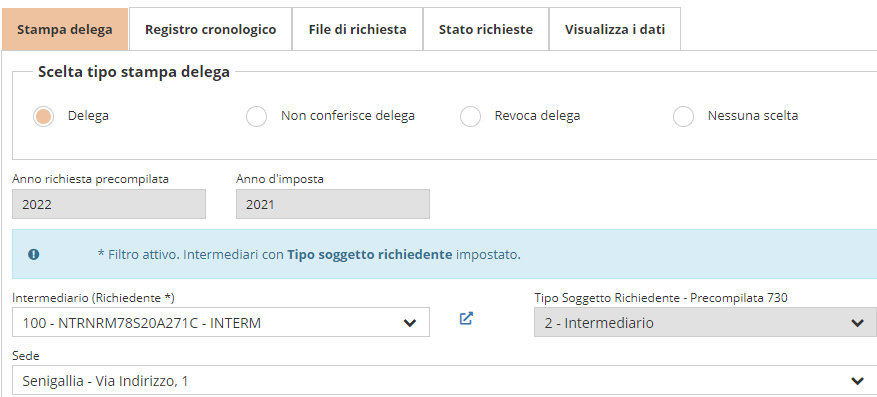Open the Tipo Soggetto Richiedente dropdown
Screen dimensions: 877x397
pos(705,322)
